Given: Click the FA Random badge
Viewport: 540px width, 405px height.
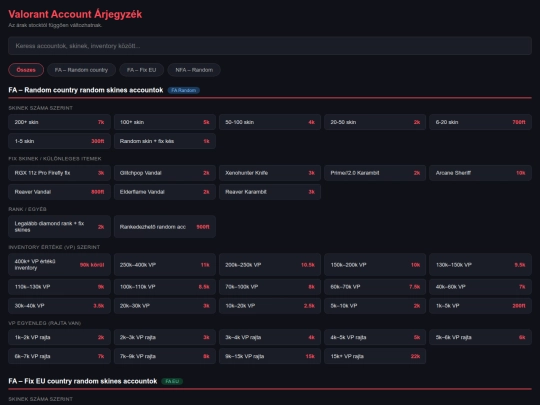Looking at the screenshot, I should (184, 90).
